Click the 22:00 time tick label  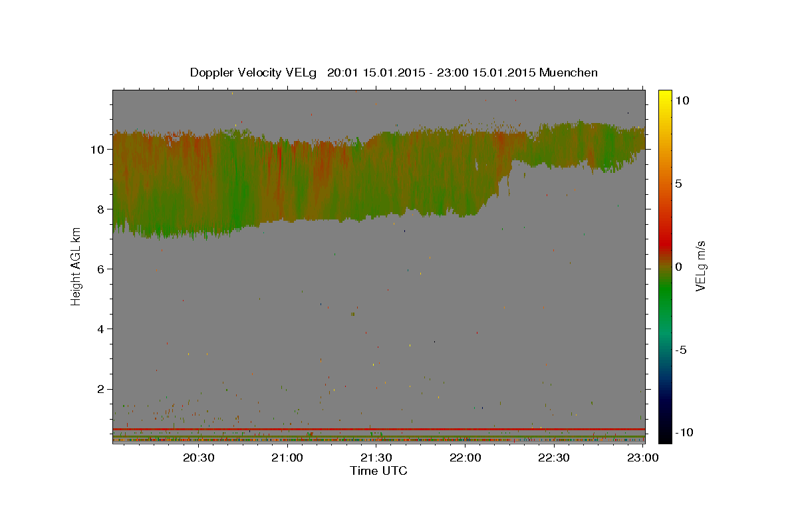click(465, 458)
